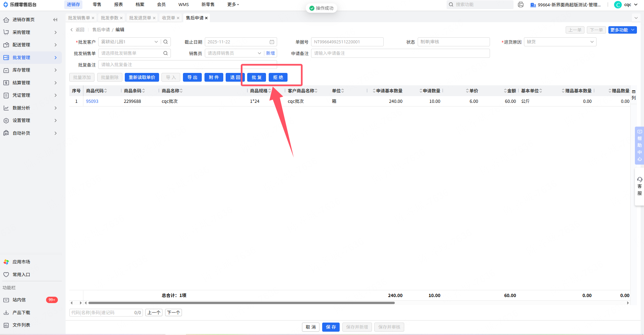Switch to 报表 top menu
This screenshot has height=335, width=644.
[118, 5]
